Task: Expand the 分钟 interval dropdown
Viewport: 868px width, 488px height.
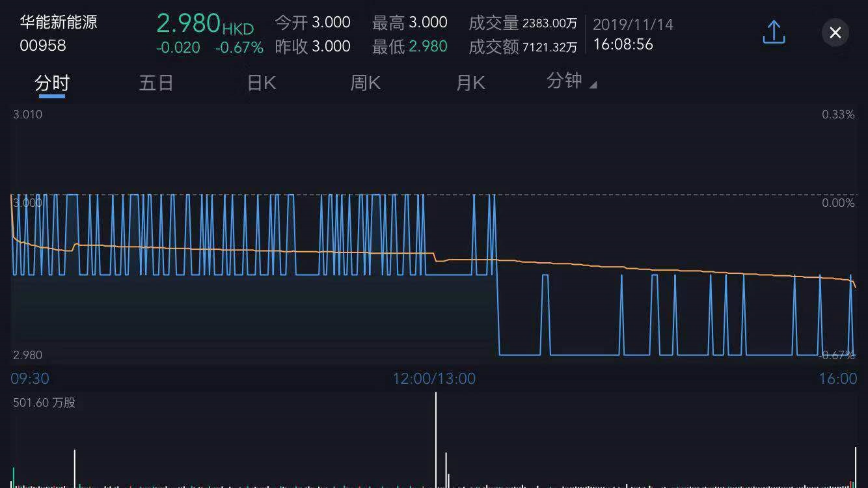Action: click(571, 81)
